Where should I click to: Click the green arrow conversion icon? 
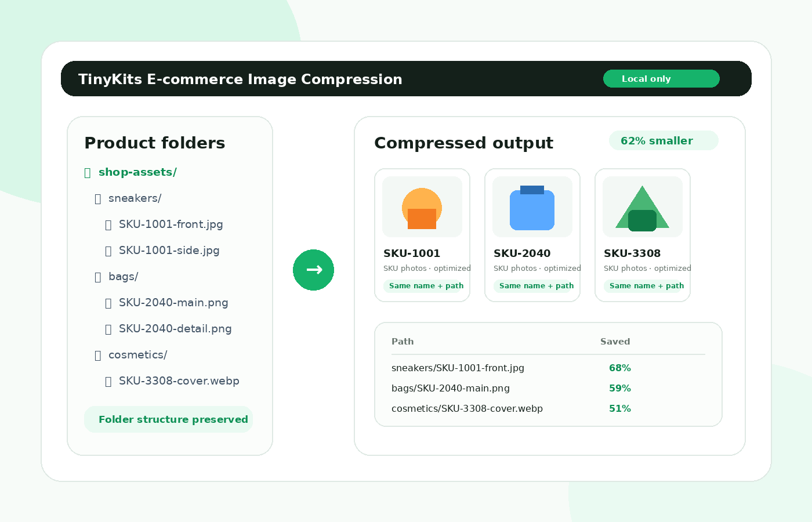pyautogui.click(x=313, y=270)
